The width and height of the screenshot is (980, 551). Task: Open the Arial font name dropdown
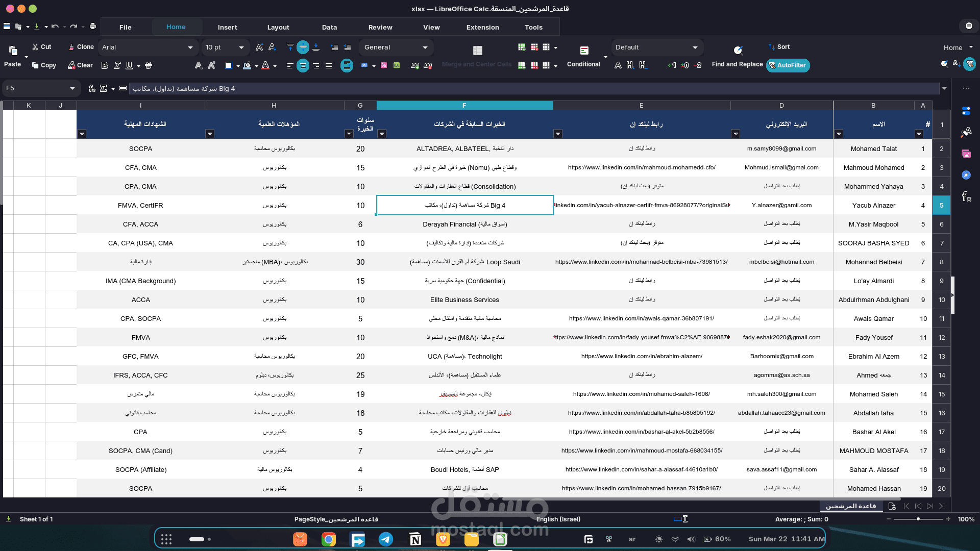click(x=190, y=47)
